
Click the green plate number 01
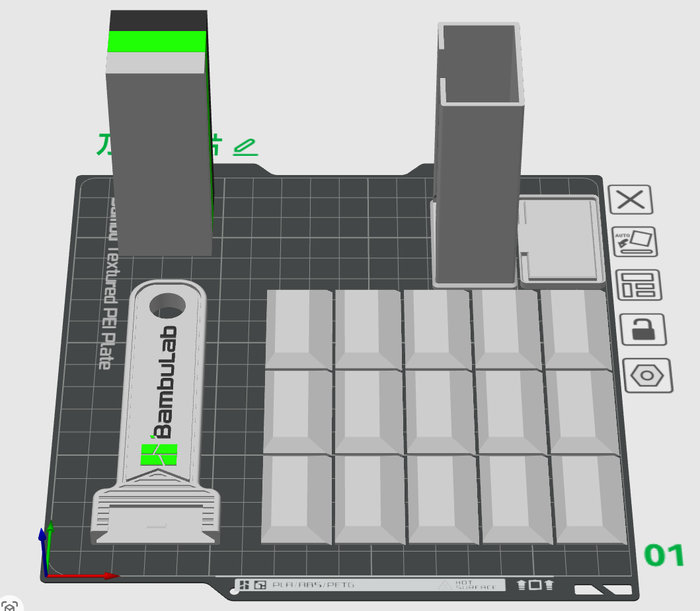(664, 556)
